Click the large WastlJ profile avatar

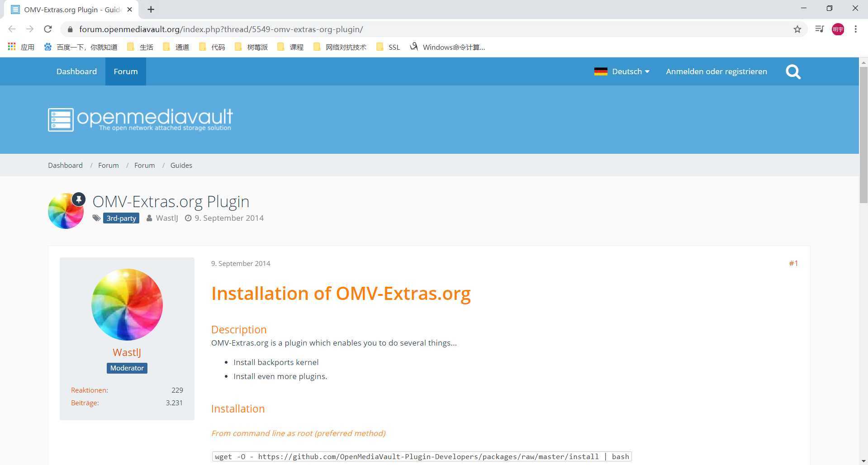tap(127, 304)
